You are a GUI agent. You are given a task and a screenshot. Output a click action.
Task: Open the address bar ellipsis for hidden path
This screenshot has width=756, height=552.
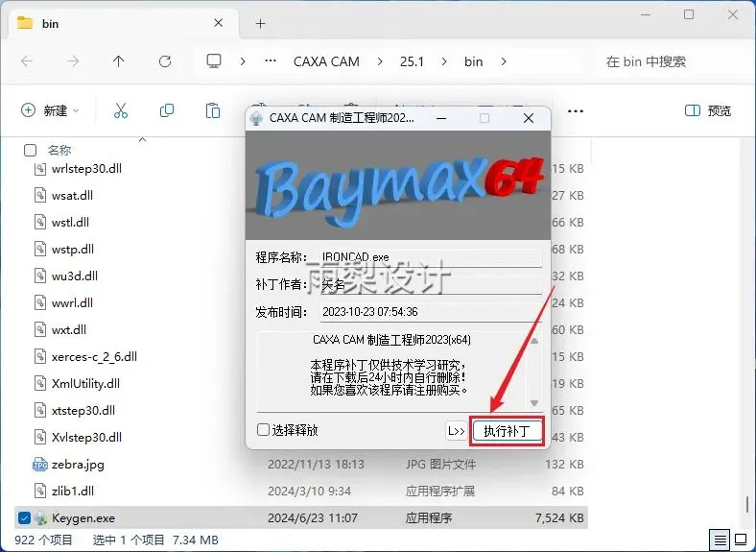click(271, 60)
